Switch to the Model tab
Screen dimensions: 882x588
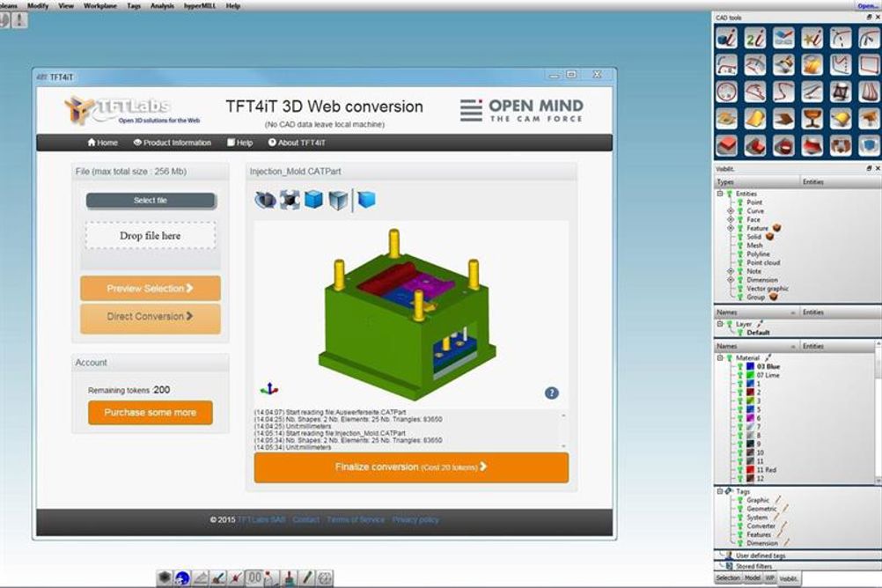(x=753, y=577)
